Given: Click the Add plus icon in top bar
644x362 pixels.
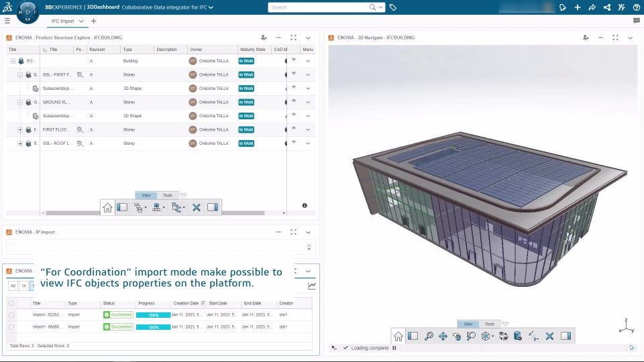Looking at the screenshot, I should pos(578,7).
